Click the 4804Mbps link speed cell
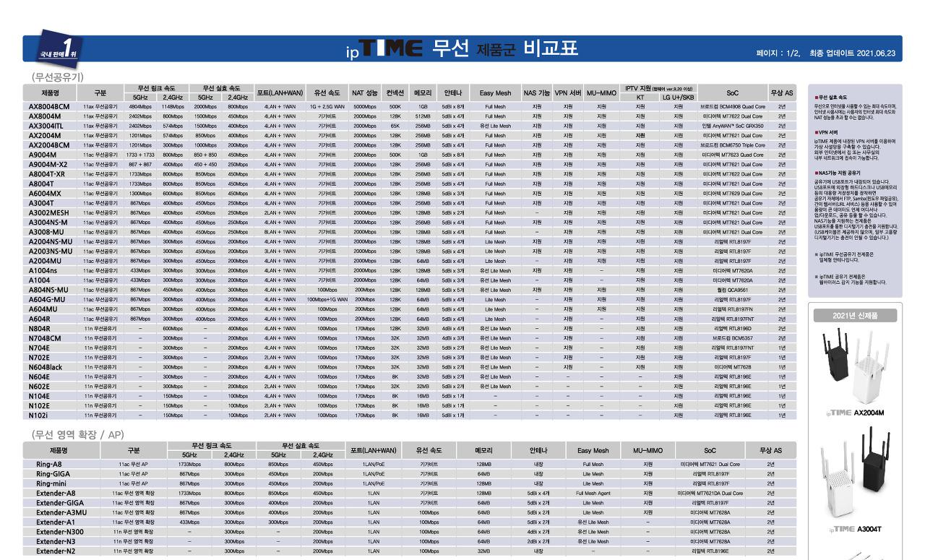This screenshot has width=925, height=560. [x=139, y=106]
